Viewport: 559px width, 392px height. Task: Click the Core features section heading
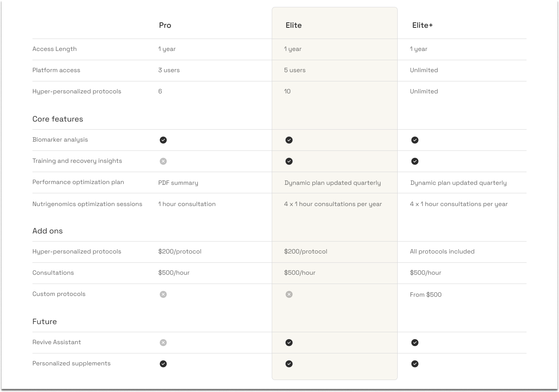(x=58, y=119)
